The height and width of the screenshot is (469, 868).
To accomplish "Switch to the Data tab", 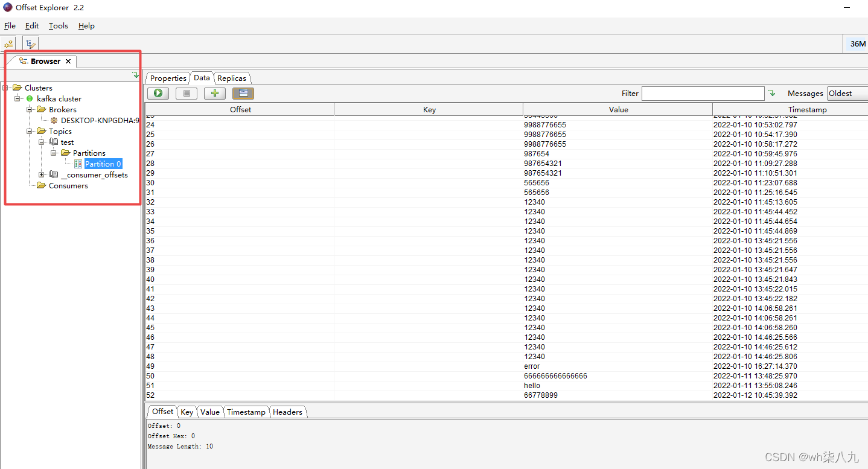I will click(202, 77).
